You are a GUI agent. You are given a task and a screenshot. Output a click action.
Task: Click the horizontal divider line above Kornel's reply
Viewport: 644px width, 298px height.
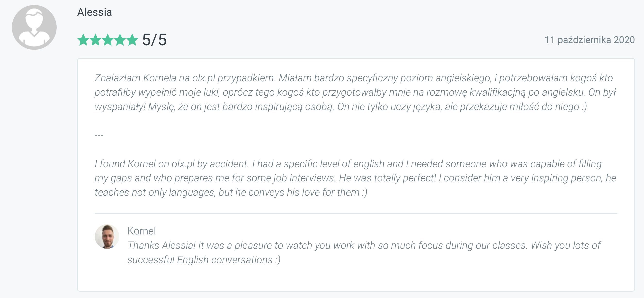coord(356,214)
